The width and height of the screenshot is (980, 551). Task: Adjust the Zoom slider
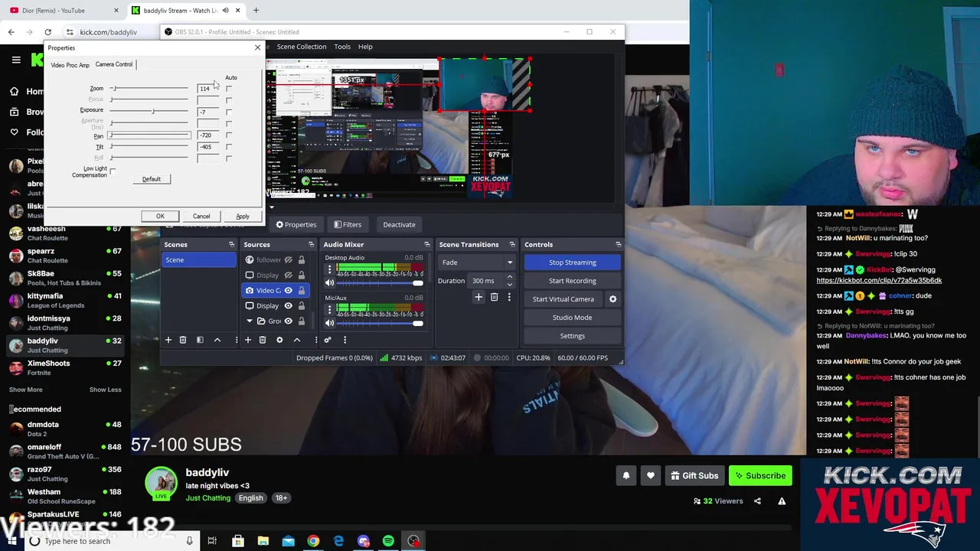(115, 89)
